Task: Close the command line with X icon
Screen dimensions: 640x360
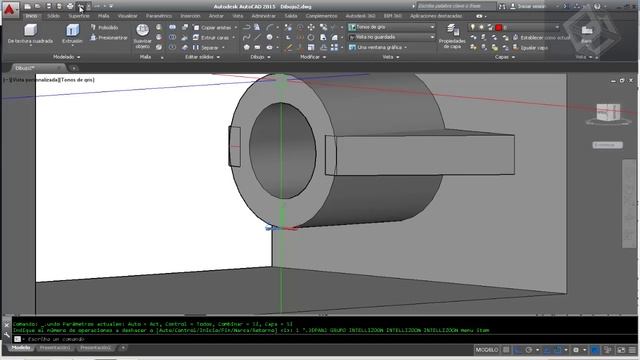Action: [7, 325]
